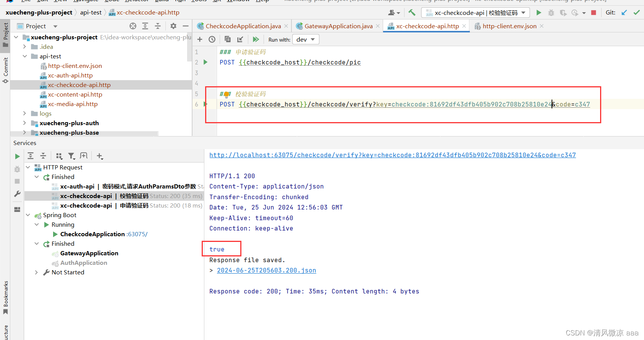Open Project panel settings gear
644x340 pixels.
point(173,26)
